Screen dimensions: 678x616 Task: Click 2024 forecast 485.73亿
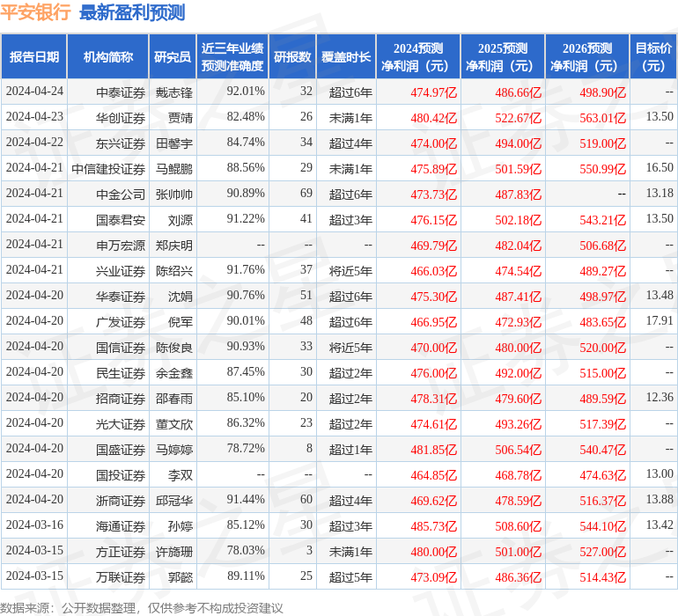[434, 526]
